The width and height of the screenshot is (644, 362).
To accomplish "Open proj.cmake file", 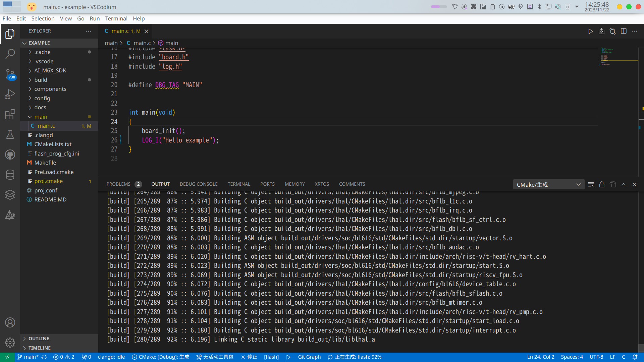I will pos(59,181).
